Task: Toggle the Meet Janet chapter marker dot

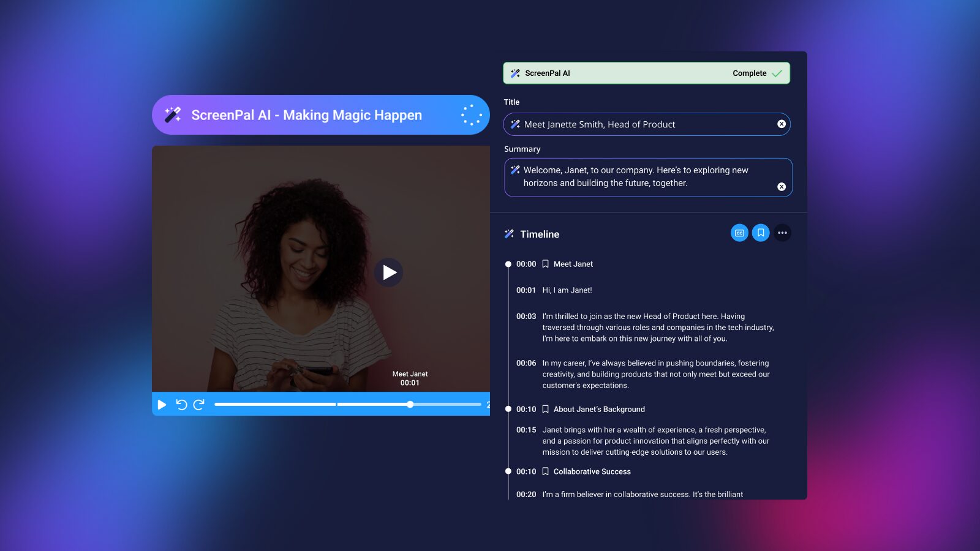Action: click(508, 264)
